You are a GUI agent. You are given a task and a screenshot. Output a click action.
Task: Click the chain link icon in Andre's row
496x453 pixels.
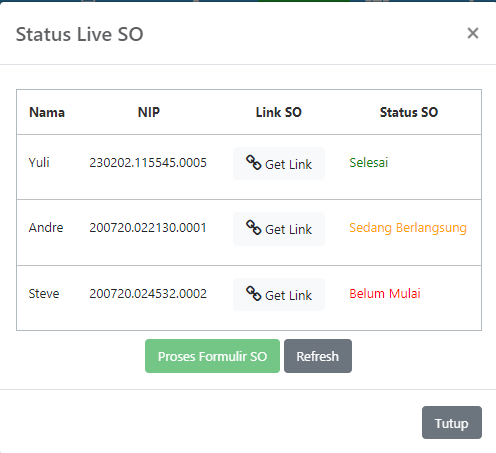coord(253,228)
